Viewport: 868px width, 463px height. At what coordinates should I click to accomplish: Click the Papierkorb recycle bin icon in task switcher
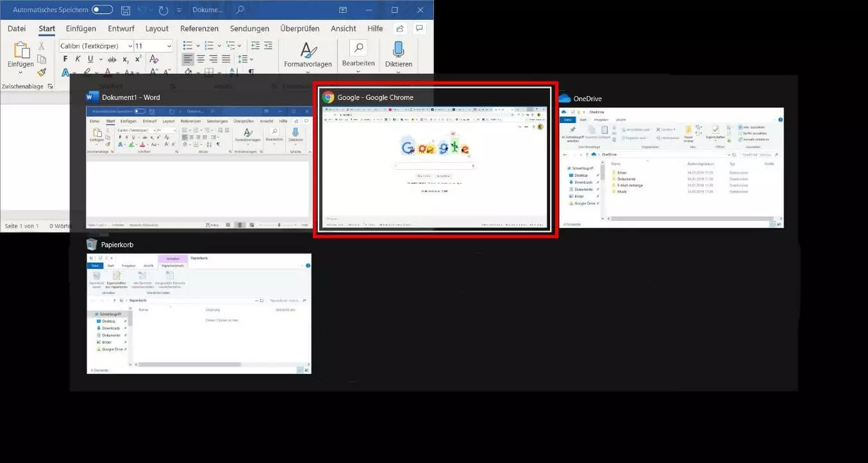[x=92, y=244]
